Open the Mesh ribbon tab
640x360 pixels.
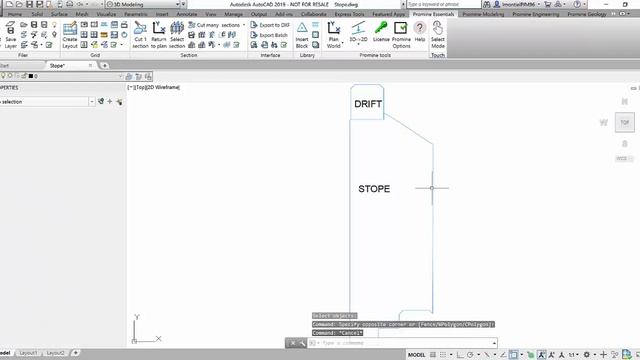coord(82,14)
